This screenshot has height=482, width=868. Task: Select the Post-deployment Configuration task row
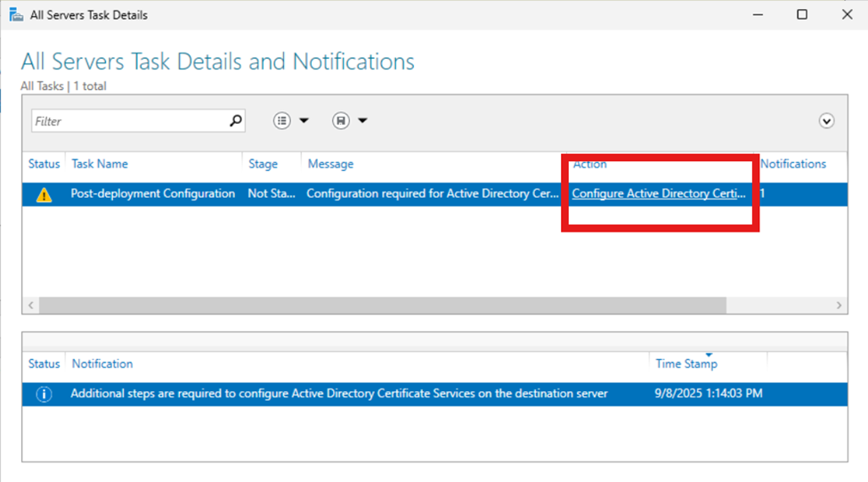(x=153, y=193)
